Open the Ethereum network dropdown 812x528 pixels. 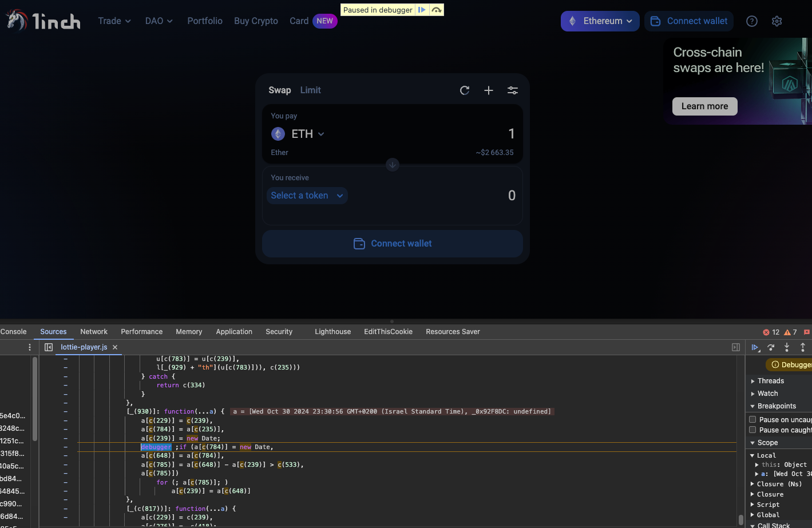tap(600, 21)
